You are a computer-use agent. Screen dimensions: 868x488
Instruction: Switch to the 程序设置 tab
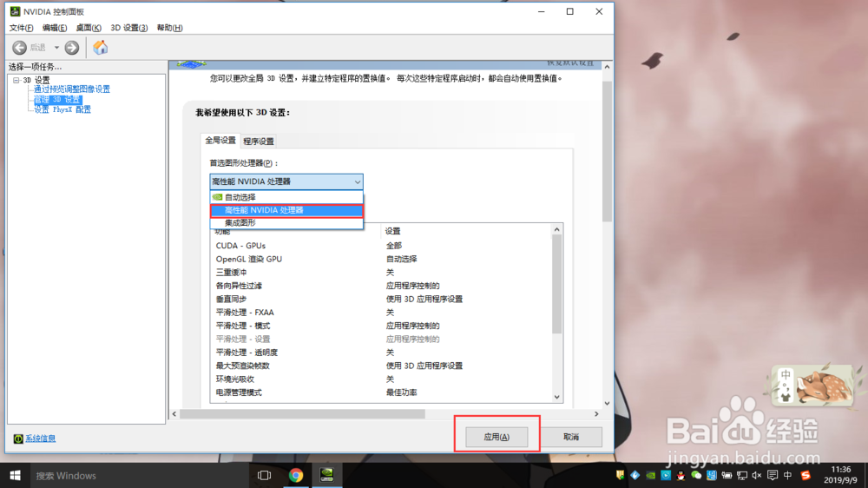pyautogui.click(x=259, y=142)
